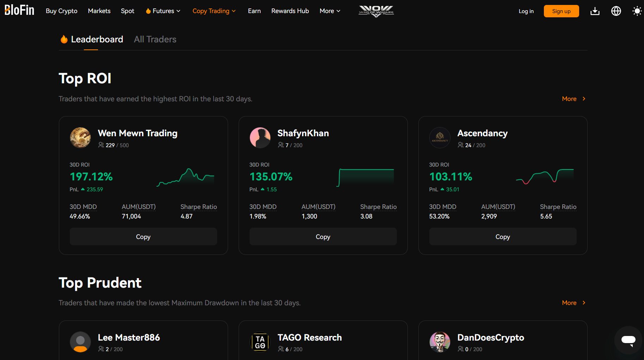644x360 pixels.
Task: Open the download app icon
Action: pos(595,11)
